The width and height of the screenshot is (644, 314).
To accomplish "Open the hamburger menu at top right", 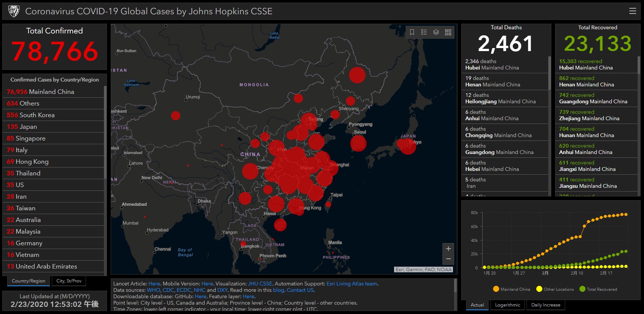I will (x=632, y=11).
